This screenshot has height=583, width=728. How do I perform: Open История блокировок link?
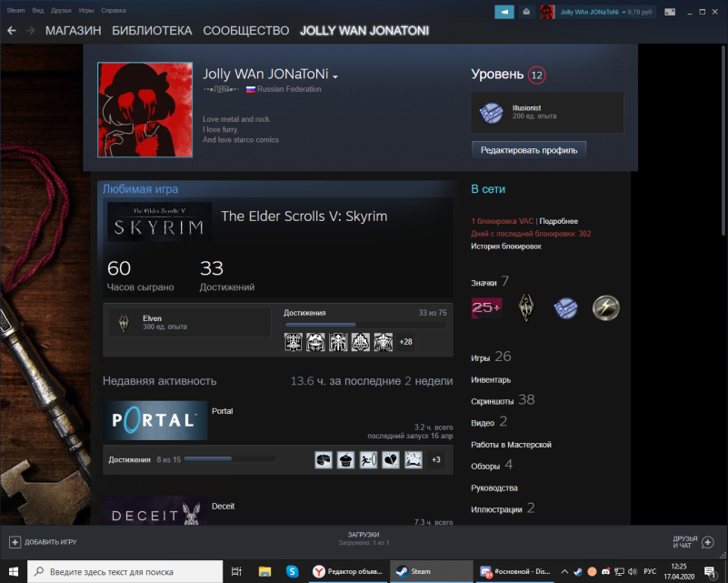[506, 246]
